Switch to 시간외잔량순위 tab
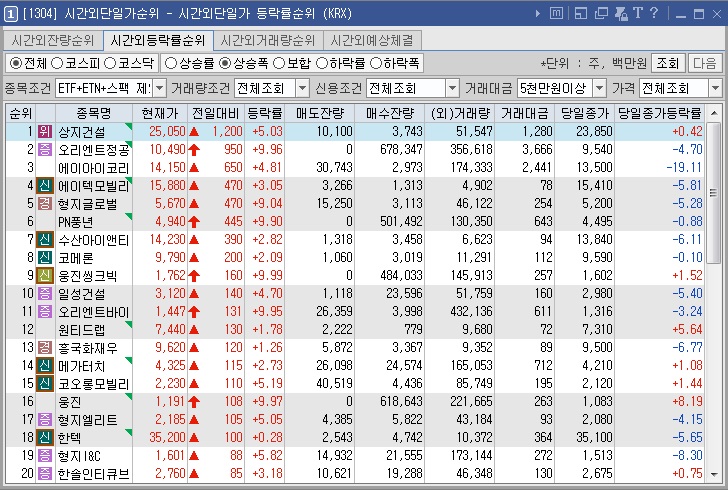Viewport: 728px width, 490px height. [52, 41]
